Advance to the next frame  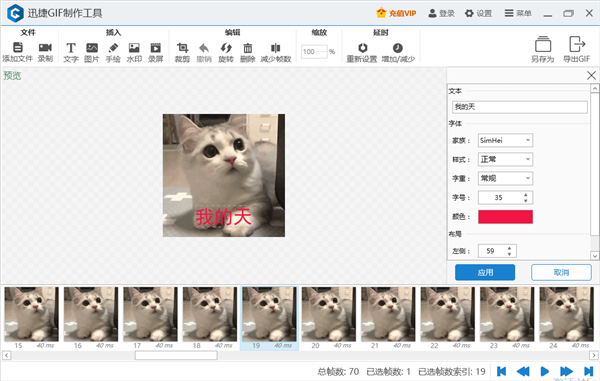click(x=566, y=371)
